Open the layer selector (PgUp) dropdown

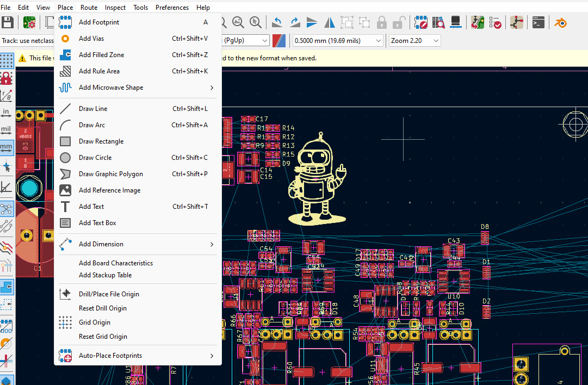(245, 40)
